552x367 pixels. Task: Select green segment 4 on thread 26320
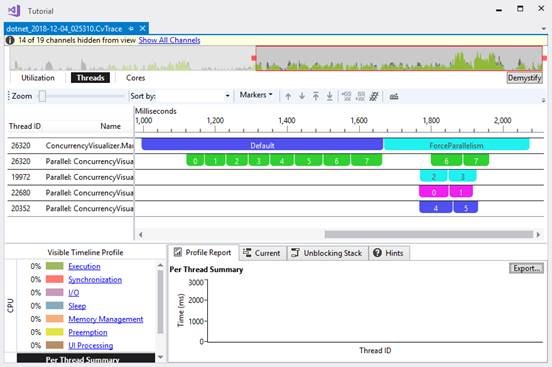(x=282, y=161)
